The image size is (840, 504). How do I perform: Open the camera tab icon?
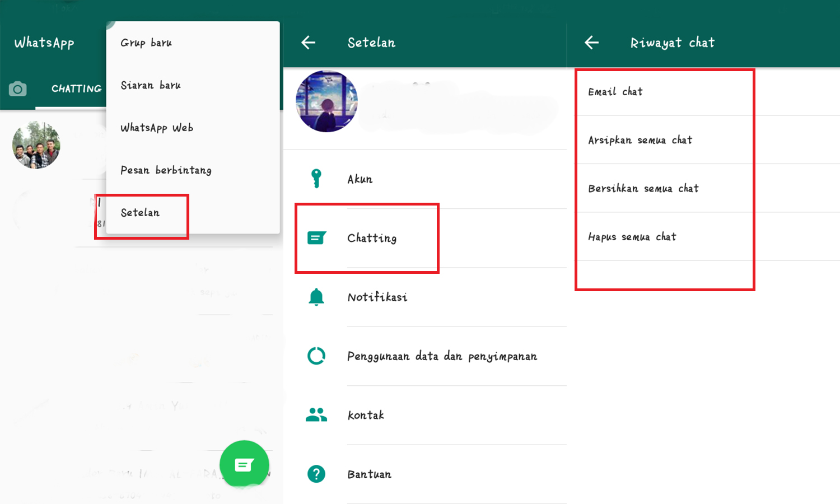[18, 88]
